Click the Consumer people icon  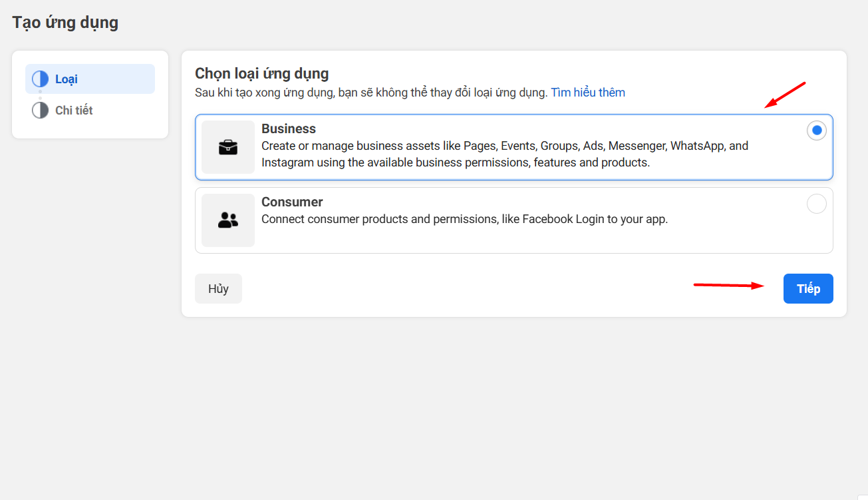point(228,220)
